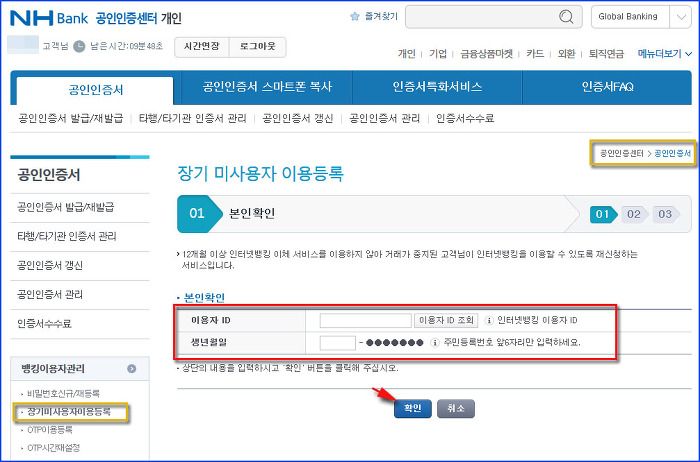The image size is (700, 462).
Task: Click OTP이용등록 sidebar link
Action: point(50,430)
